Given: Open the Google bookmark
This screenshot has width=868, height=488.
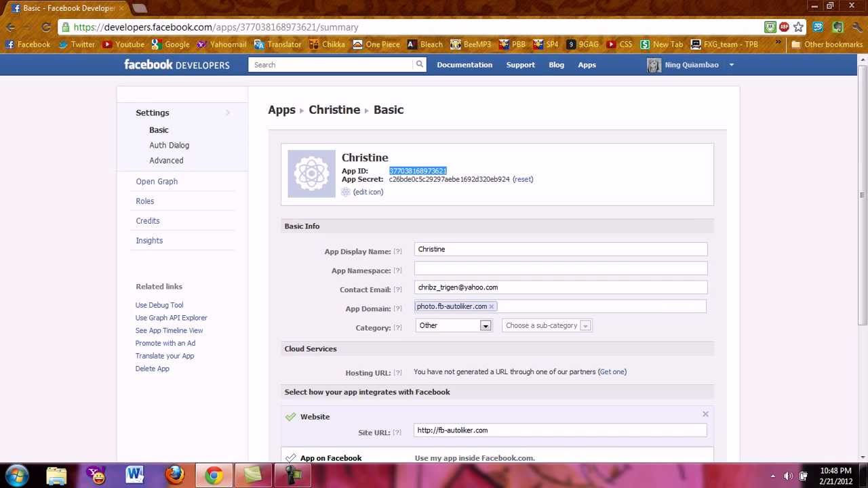Looking at the screenshot, I should (170, 44).
